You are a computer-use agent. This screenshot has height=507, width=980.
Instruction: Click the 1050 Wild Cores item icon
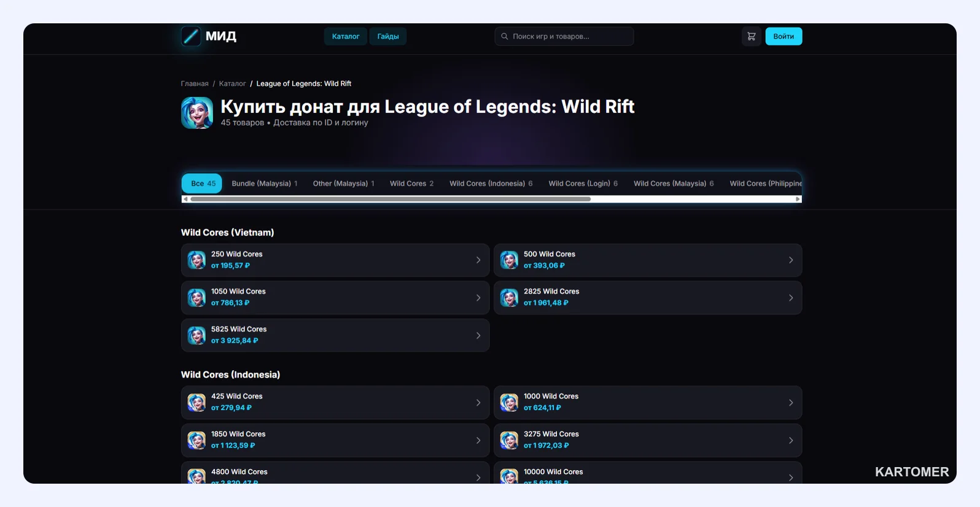196,298
